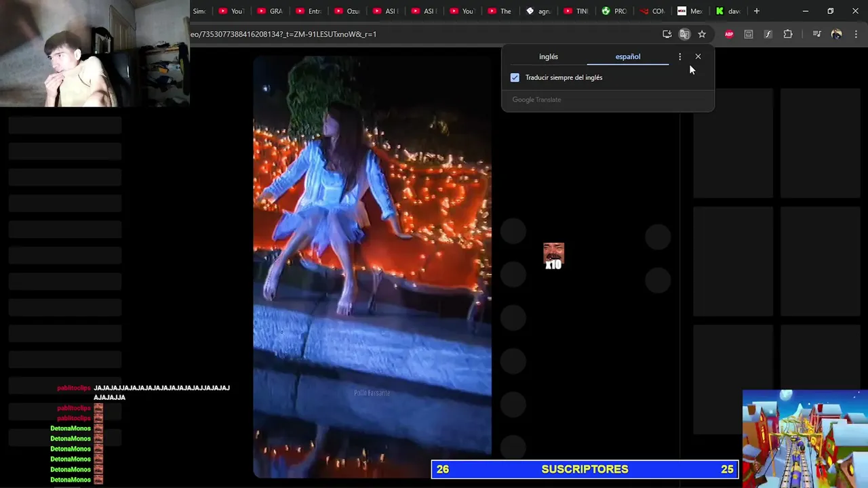
Task: Click the 'Google Translate' label in popup
Action: point(536,100)
